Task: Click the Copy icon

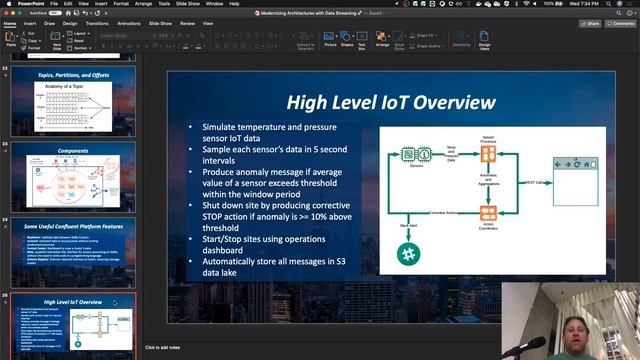Action: pos(24,41)
